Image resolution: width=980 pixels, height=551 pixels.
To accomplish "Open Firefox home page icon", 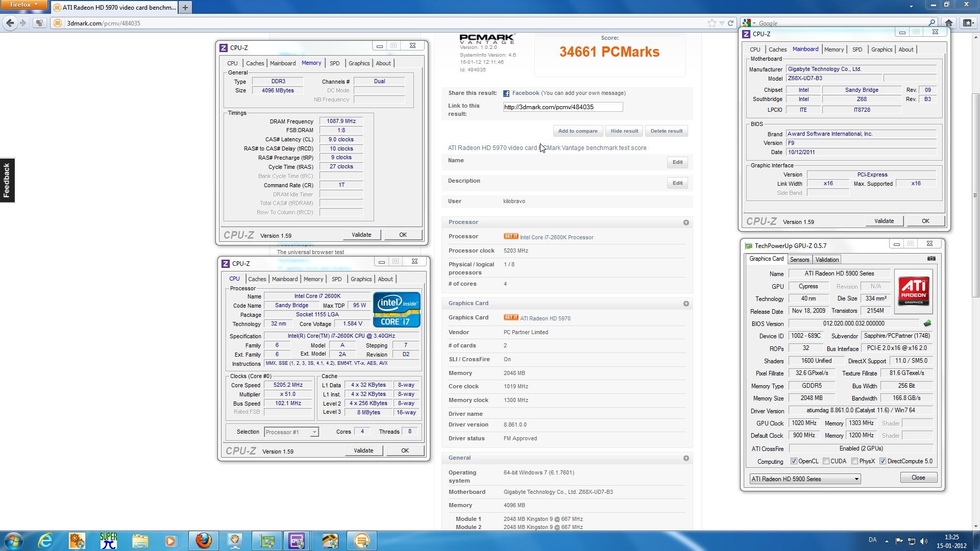I will coord(949,23).
